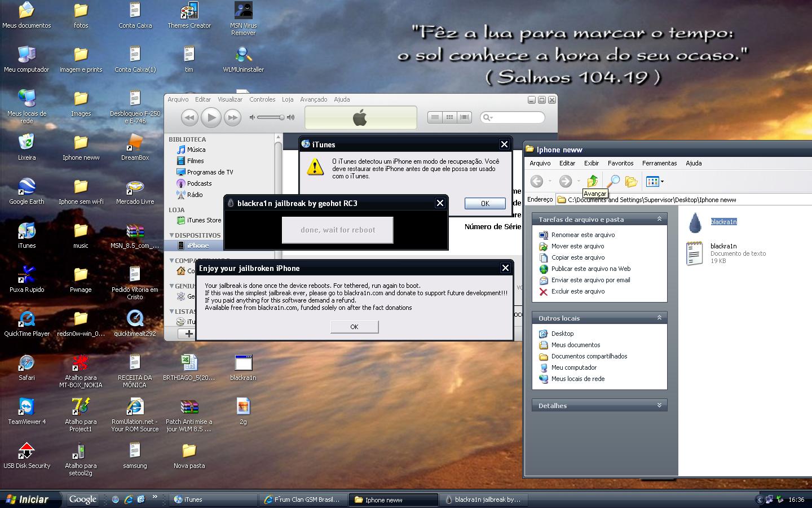Open the DreamBox desktop icon
Viewport: 812px width, 508px height.
(135, 147)
